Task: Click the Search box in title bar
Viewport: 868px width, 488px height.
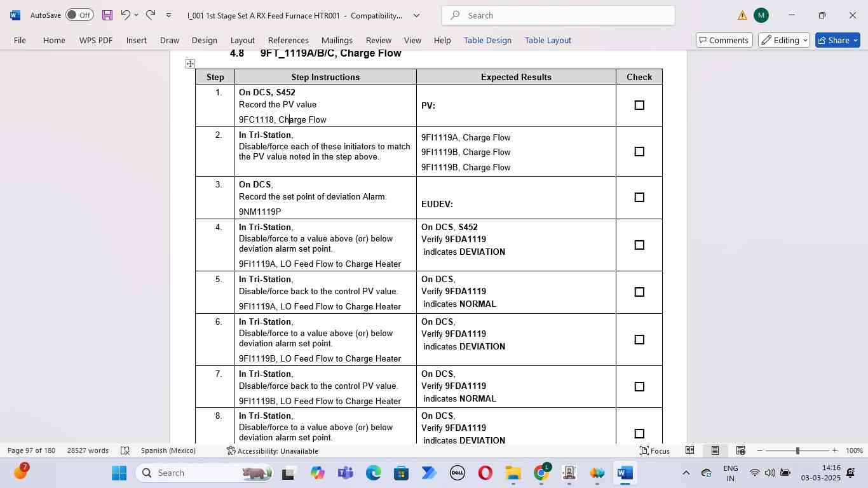Action: pos(558,15)
